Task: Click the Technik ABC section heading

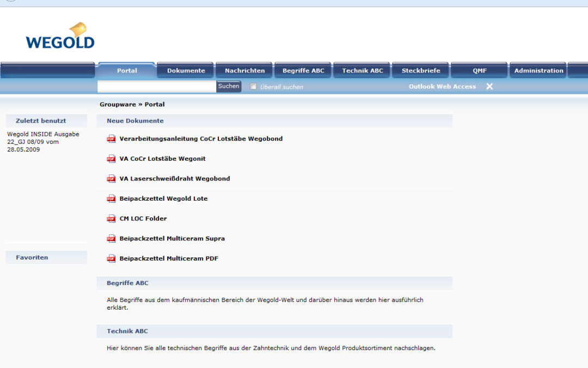Action: (x=127, y=331)
